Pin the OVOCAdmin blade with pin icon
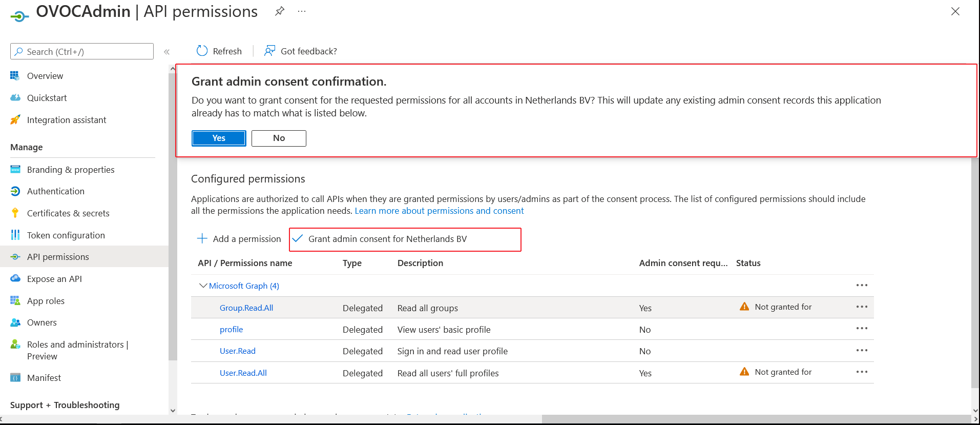This screenshot has width=980, height=425. [x=280, y=11]
